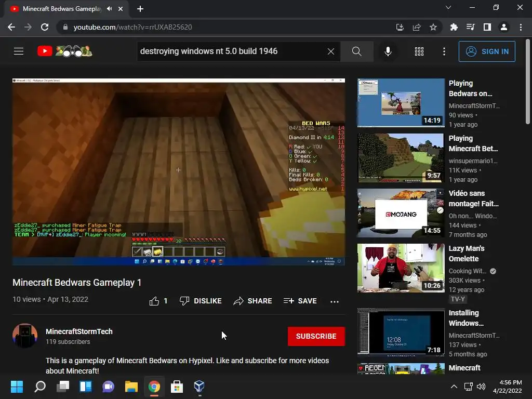Open Chrome extensions puzzle icon

pos(454,27)
